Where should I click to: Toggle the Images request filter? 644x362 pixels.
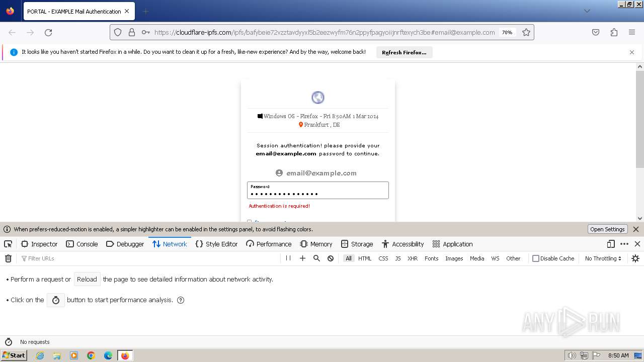tap(454, 258)
